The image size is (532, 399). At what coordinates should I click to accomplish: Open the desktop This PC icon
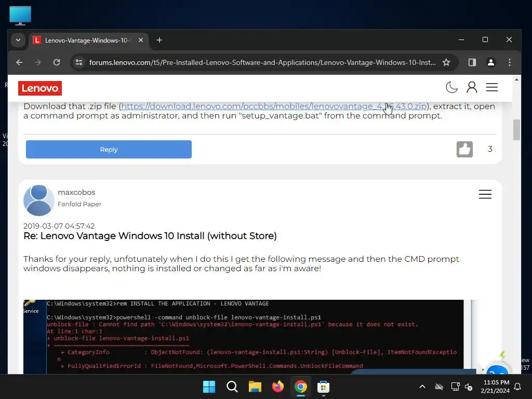click(20, 16)
